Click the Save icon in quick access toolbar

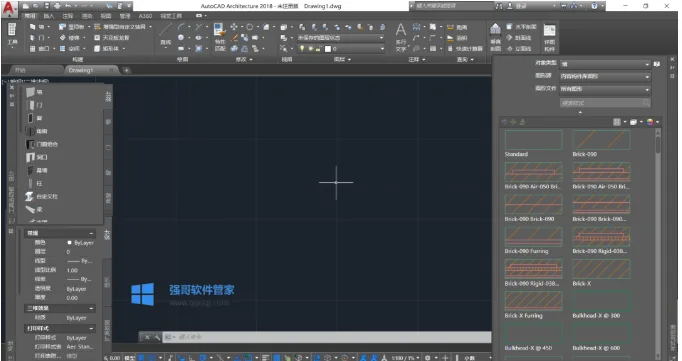click(47, 6)
